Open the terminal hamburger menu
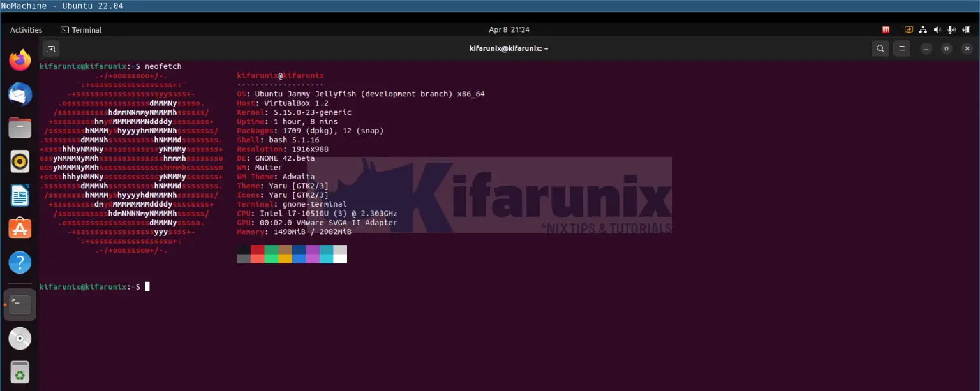980x391 pixels. [x=902, y=48]
